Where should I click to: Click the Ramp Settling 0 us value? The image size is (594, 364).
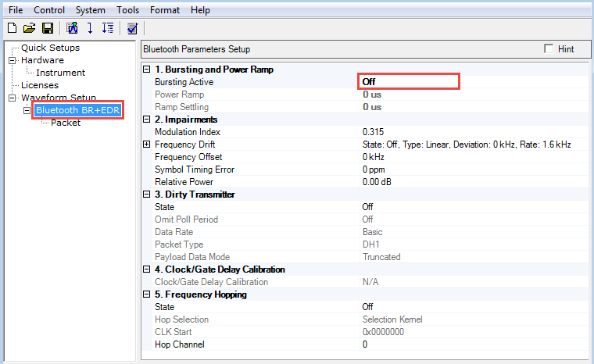point(372,107)
